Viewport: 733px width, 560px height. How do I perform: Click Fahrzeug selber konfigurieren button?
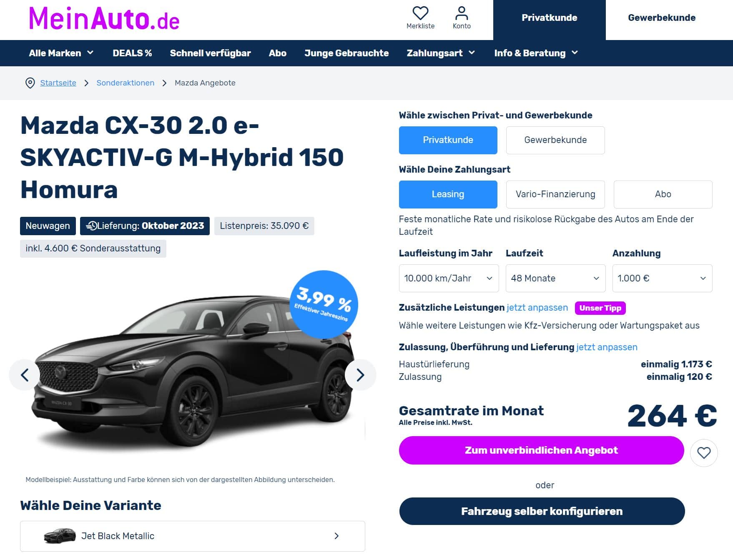(542, 511)
